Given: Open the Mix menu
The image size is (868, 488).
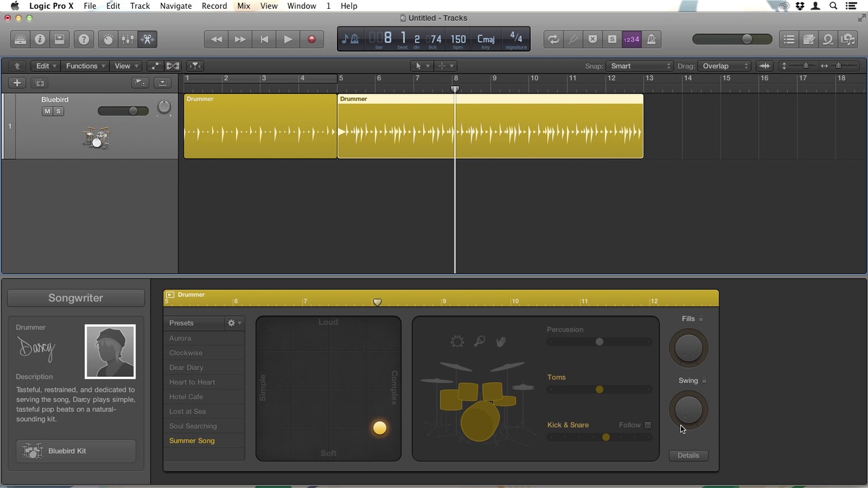Looking at the screenshot, I should 243,6.
